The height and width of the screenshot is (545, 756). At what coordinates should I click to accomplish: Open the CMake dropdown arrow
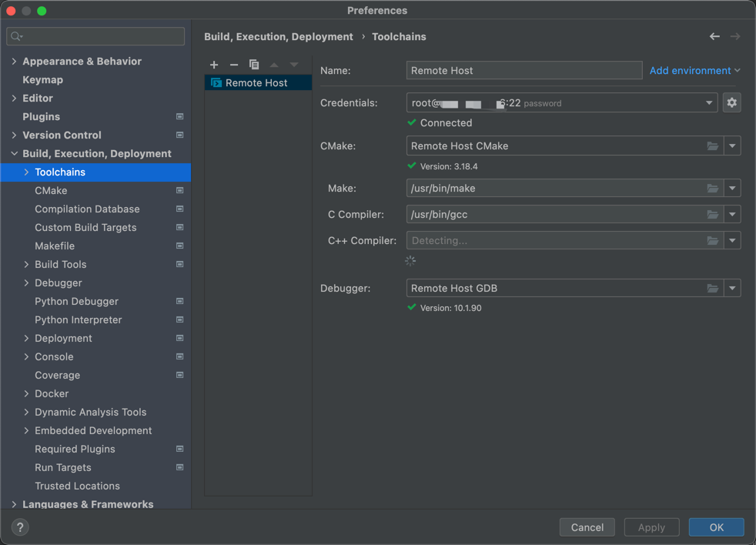[732, 146]
